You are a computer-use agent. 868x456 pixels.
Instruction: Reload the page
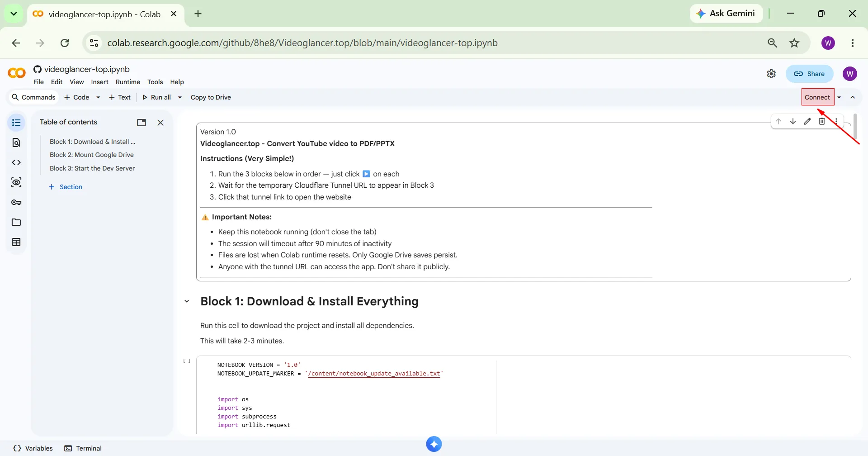click(65, 43)
